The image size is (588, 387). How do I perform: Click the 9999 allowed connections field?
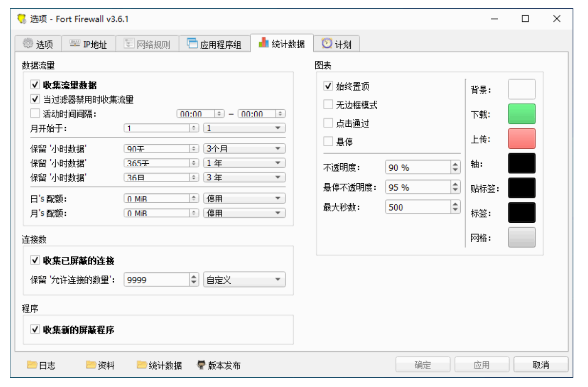click(x=162, y=280)
